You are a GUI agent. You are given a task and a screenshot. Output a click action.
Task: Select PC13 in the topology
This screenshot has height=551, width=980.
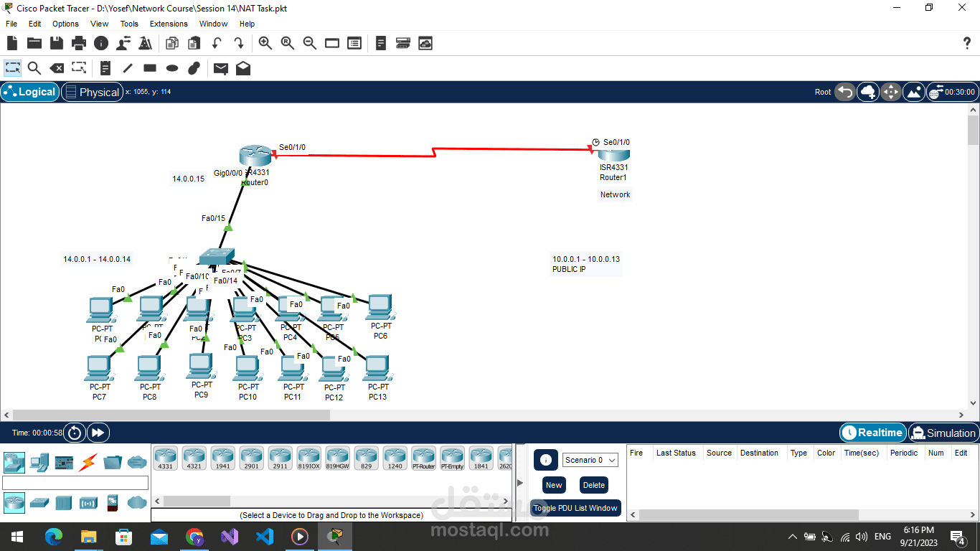click(377, 367)
